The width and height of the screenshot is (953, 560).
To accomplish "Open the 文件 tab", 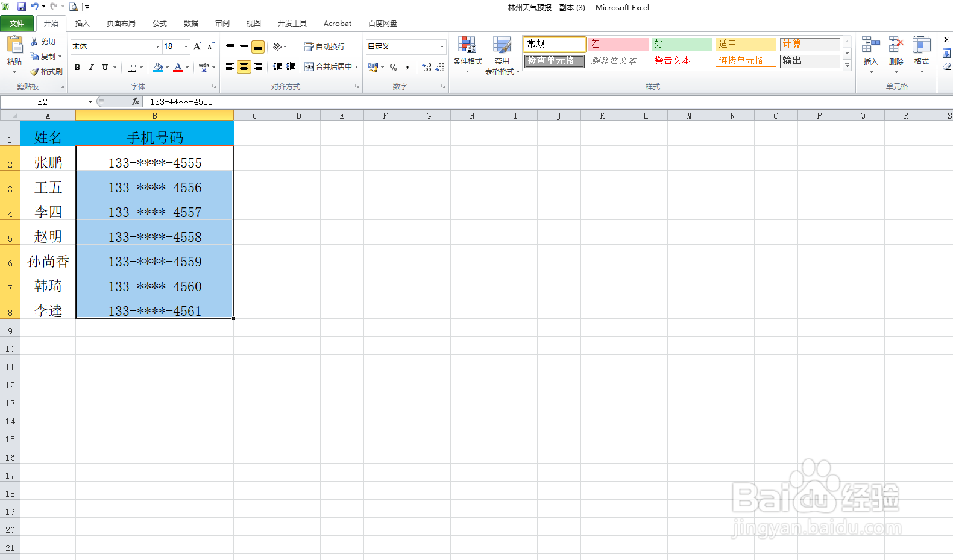I will pos(17,24).
